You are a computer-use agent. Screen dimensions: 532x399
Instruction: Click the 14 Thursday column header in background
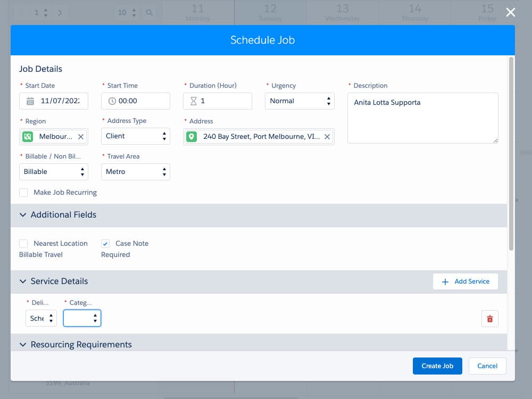[414, 13]
